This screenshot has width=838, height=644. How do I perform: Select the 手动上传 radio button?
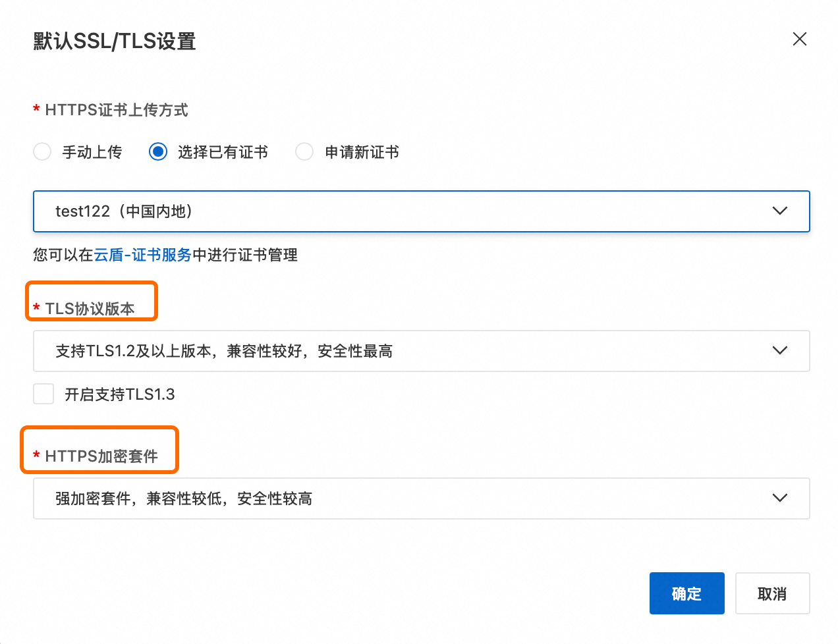[x=42, y=152]
